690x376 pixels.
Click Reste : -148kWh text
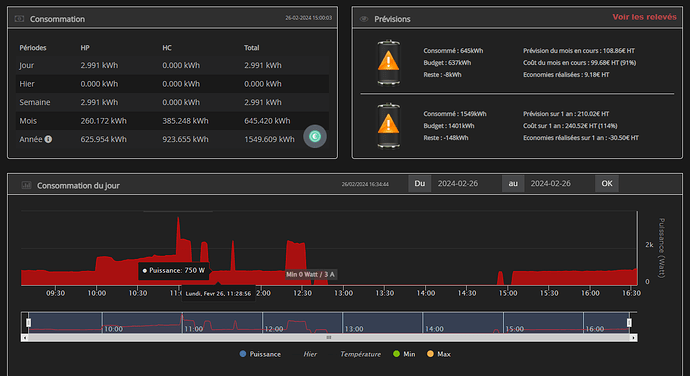pyautogui.click(x=446, y=138)
